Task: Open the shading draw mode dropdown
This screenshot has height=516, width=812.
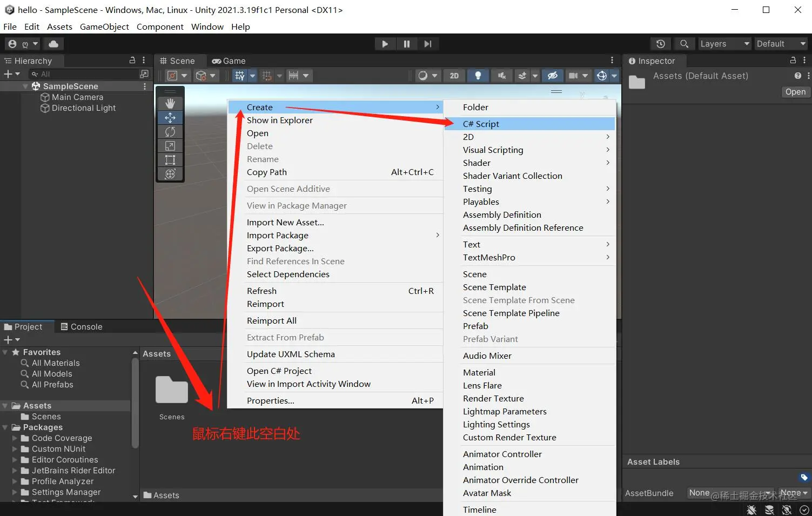Action: click(428, 76)
